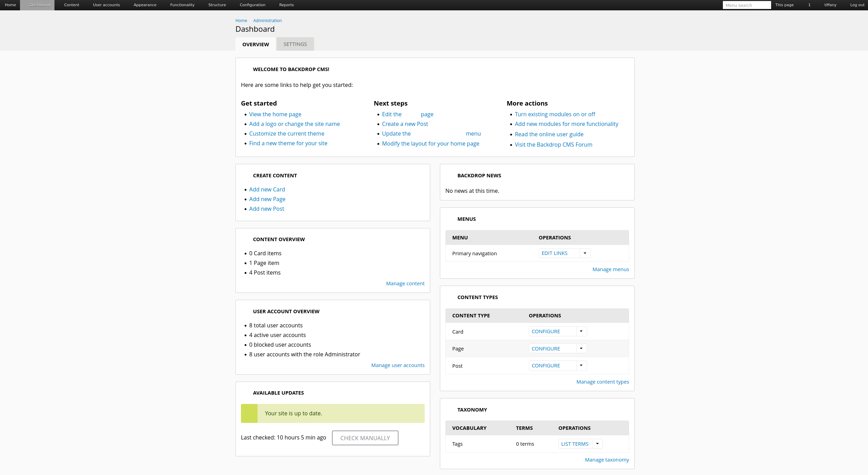
Task: Open the Manage user accounts link
Action: tap(398, 365)
